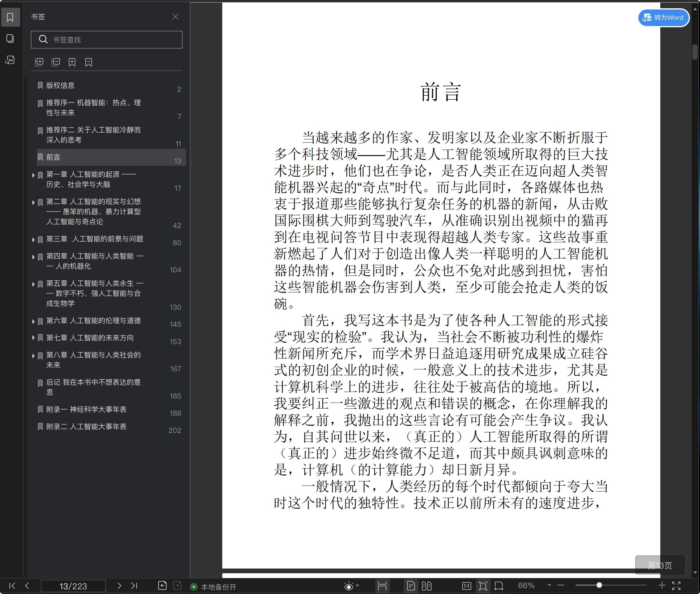The height and width of the screenshot is (594, 700).
Task: Zoom out with the minus button
Action: tap(561, 586)
